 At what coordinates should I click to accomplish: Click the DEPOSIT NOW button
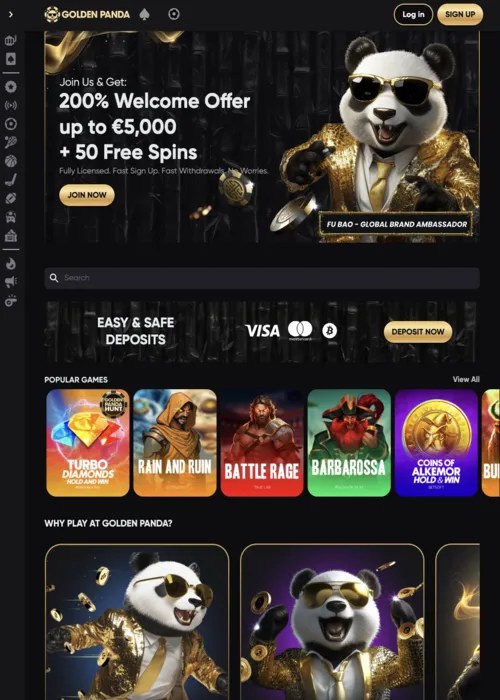pyautogui.click(x=418, y=332)
